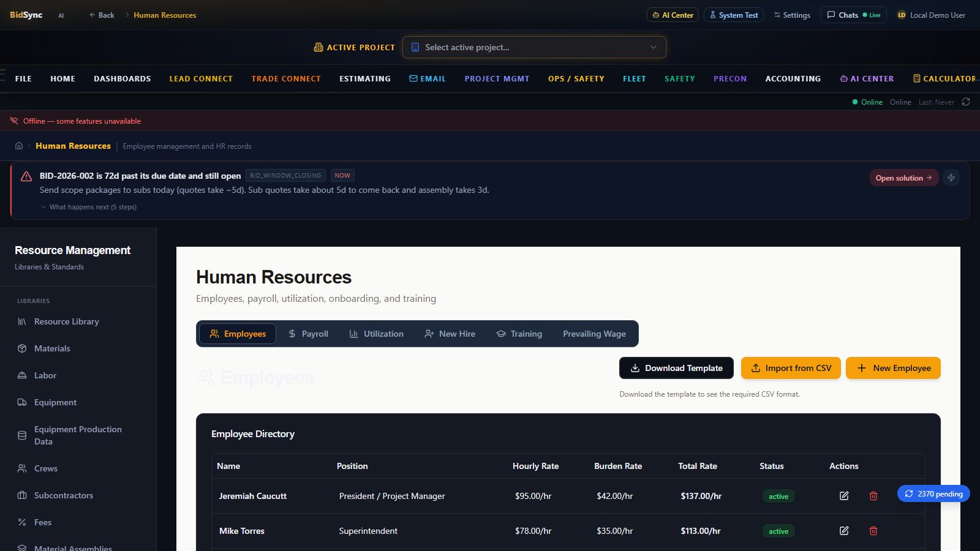Click the edit icon for Jeremiah Caucutt
This screenshot has width=980, height=551.
[x=844, y=496]
